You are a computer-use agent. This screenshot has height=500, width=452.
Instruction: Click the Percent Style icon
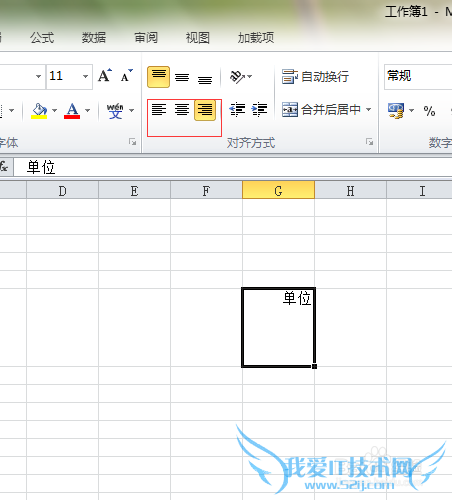429,111
